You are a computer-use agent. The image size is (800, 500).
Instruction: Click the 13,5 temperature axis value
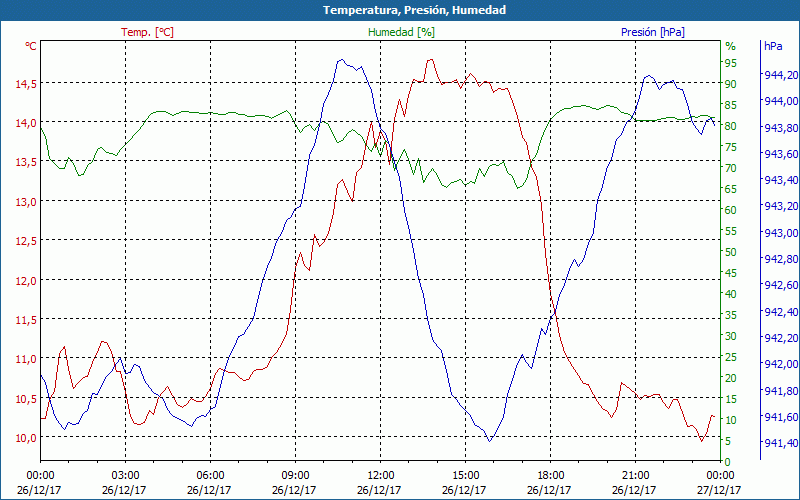[x=26, y=162]
